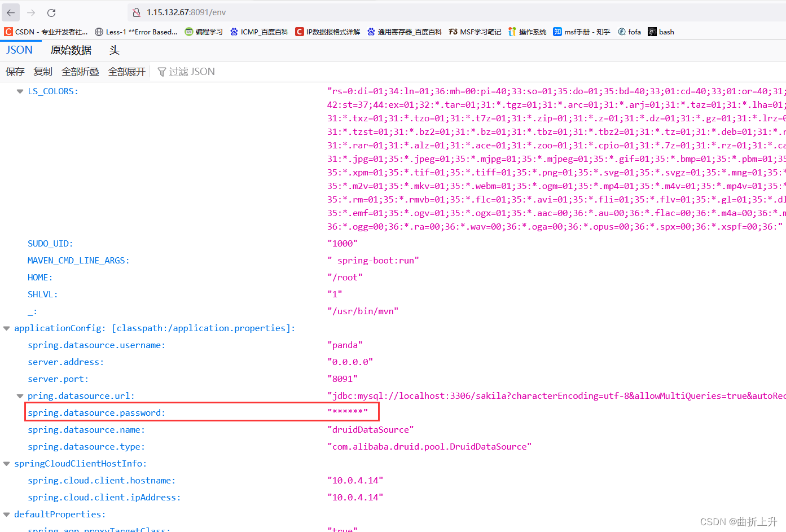Select the MAVEN_CMD_LINE_ARGS key
Screen dimensions: 786x532
pyautogui.click(x=78, y=261)
